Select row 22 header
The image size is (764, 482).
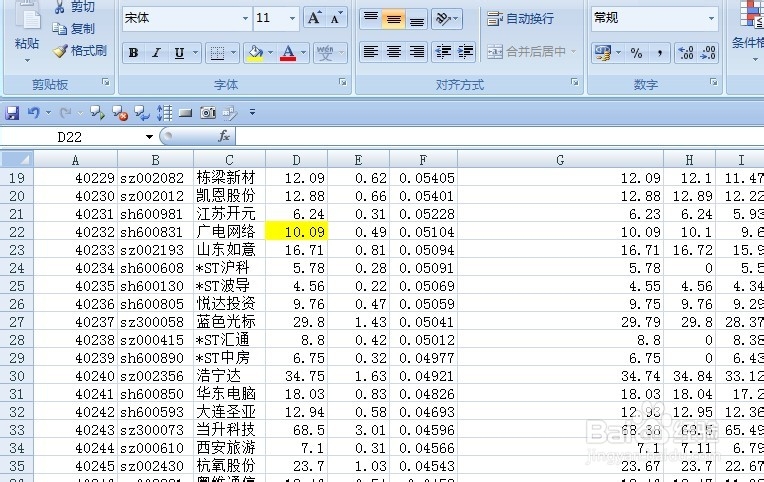coord(17,232)
